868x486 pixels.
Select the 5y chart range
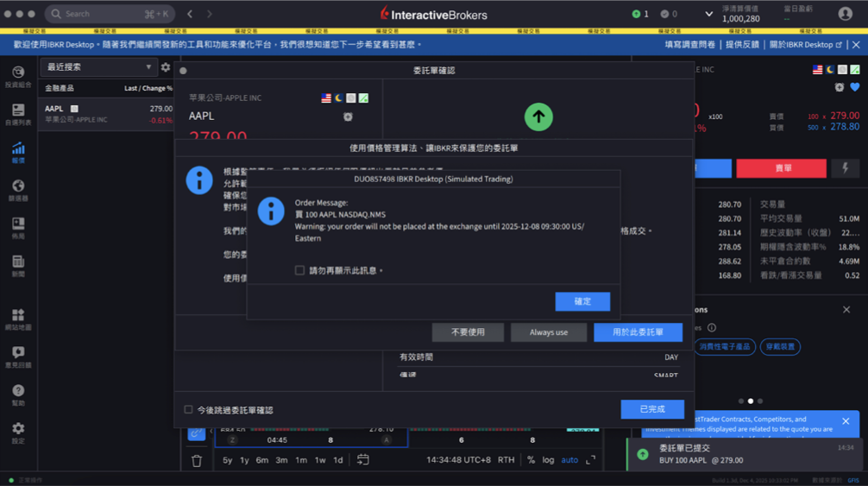pyautogui.click(x=228, y=461)
